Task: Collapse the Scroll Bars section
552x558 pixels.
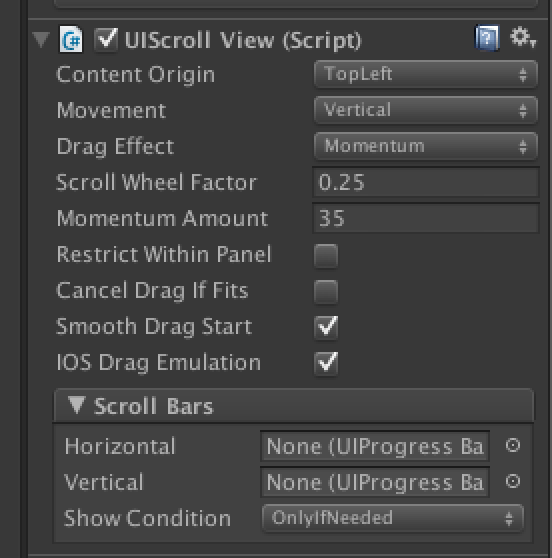Action: click(77, 405)
